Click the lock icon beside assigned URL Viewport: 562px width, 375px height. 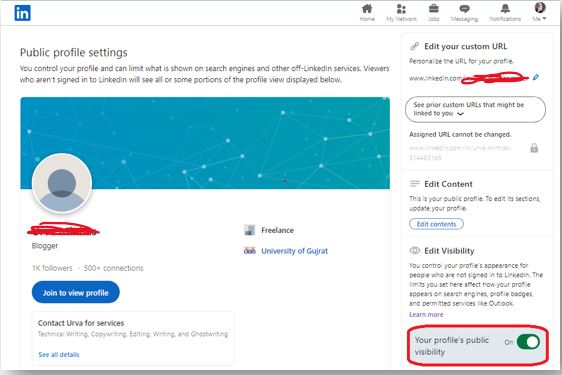(x=534, y=148)
